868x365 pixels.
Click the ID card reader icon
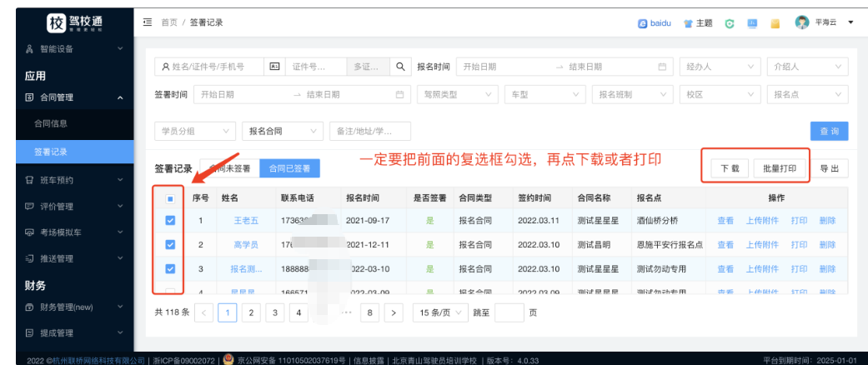pyautogui.click(x=274, y=67)
